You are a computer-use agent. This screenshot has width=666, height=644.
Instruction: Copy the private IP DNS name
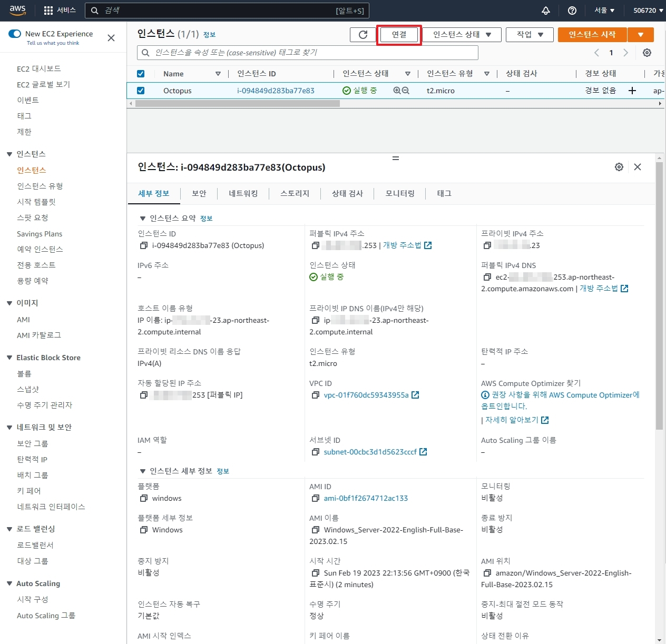[315, 321]
